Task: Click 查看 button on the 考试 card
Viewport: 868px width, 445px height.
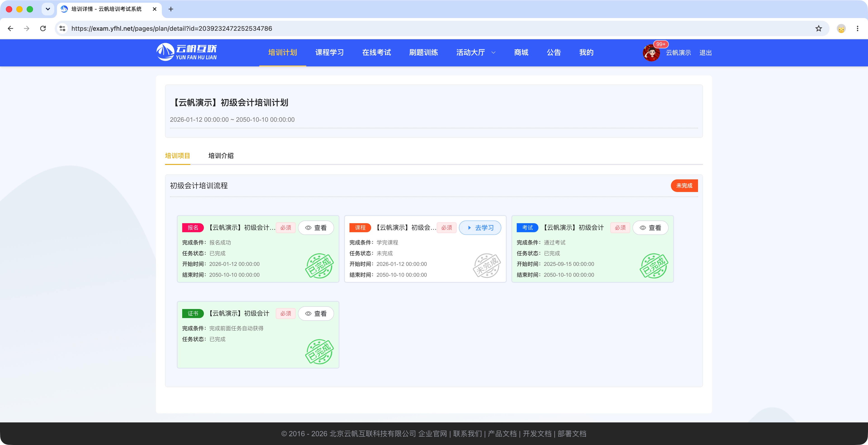Action: 650,228
